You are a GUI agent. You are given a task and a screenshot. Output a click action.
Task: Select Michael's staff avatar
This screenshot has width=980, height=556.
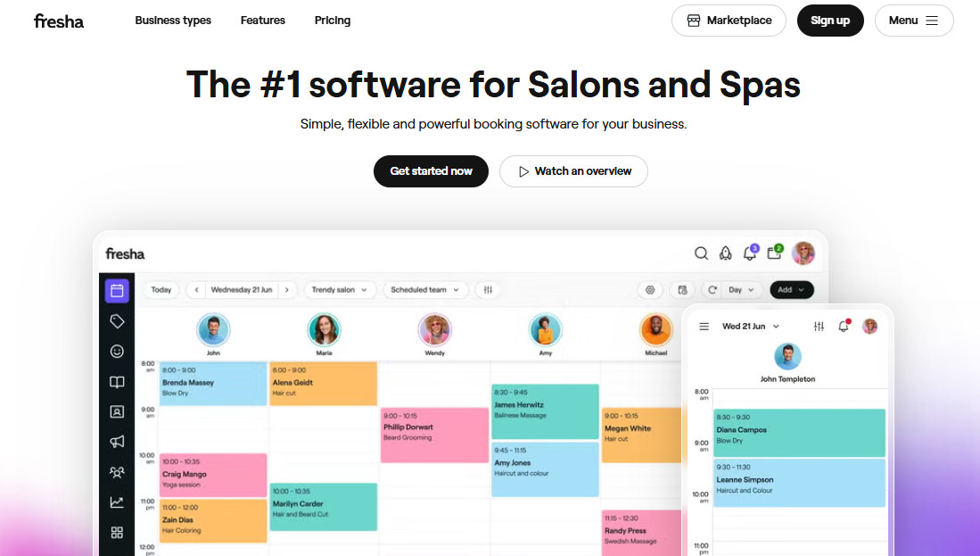655,329
